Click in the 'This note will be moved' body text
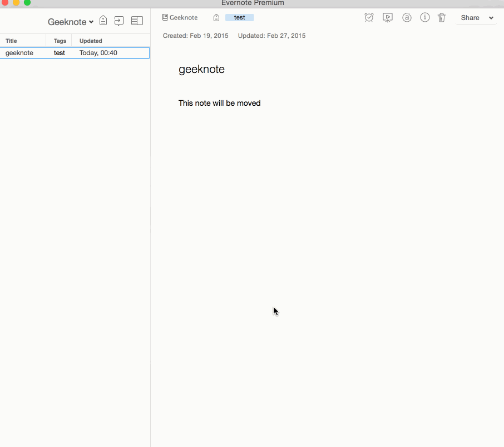The width and height of the screenshot is (504, 447). pyautogui.click(x=220, y=103)
